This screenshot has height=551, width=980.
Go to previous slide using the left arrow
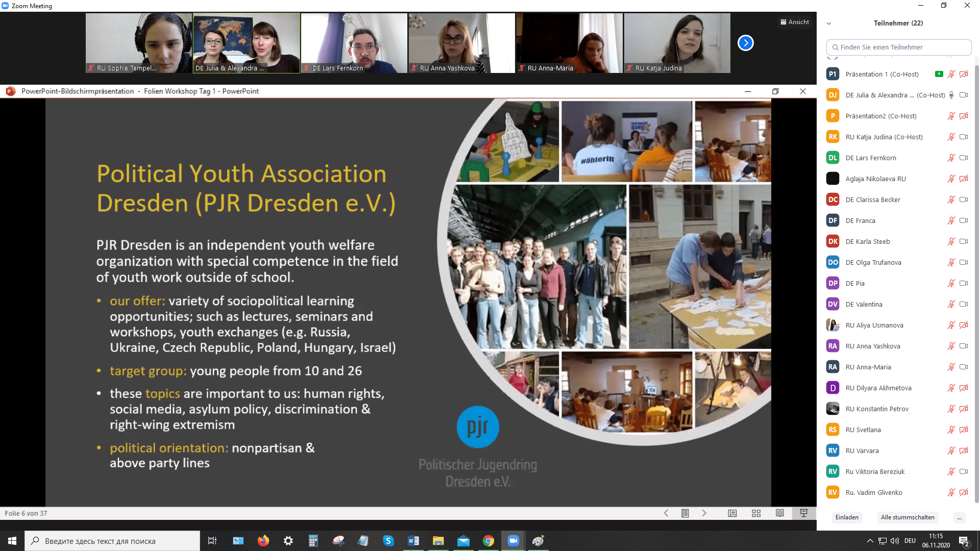[x=666, y=513]
